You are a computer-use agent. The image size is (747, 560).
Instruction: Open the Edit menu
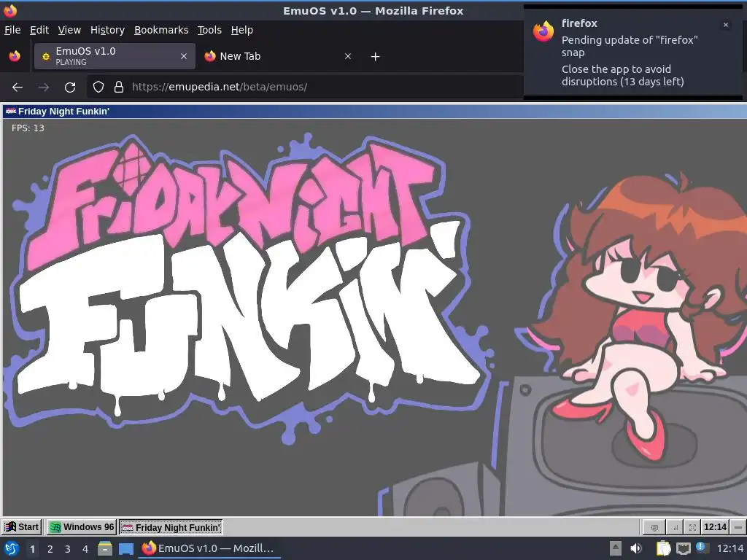[x=39, y=30]
